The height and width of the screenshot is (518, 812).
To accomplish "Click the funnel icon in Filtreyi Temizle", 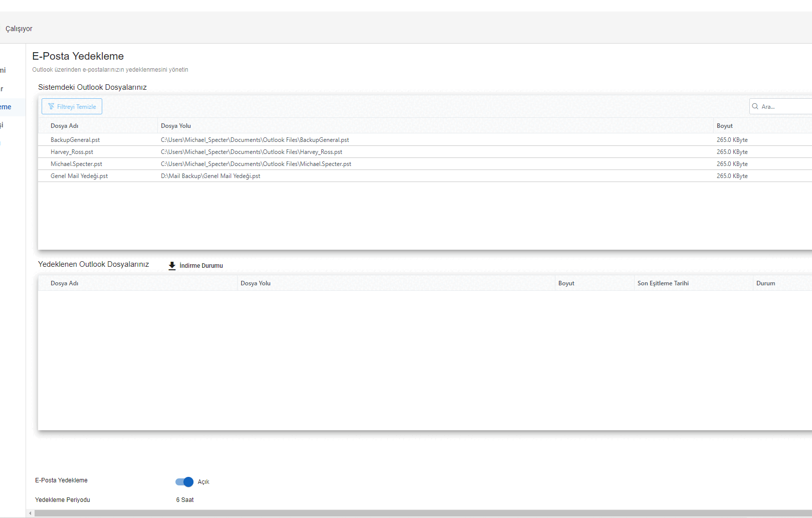I will (51, 106).
